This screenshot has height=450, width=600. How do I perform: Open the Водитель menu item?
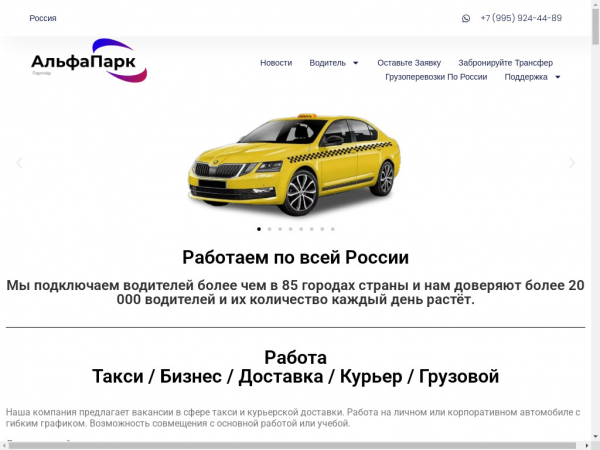(328, 63)
